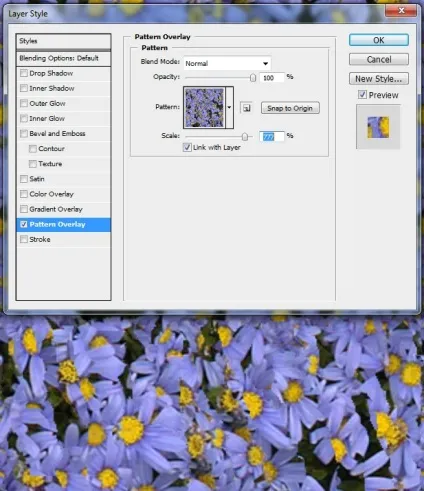
Task: Enable the Gradient Overlay checkbox
Action: pyautogui.click(x=24, y=209)
